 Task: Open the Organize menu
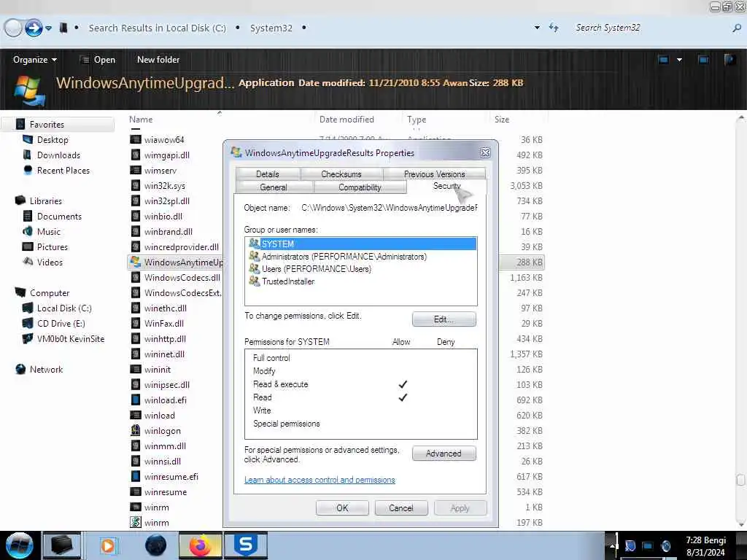click(35, 60)
